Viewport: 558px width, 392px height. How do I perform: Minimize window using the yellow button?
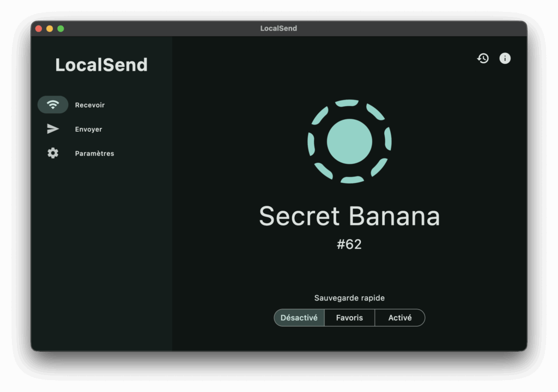click(x=50, y=29)
